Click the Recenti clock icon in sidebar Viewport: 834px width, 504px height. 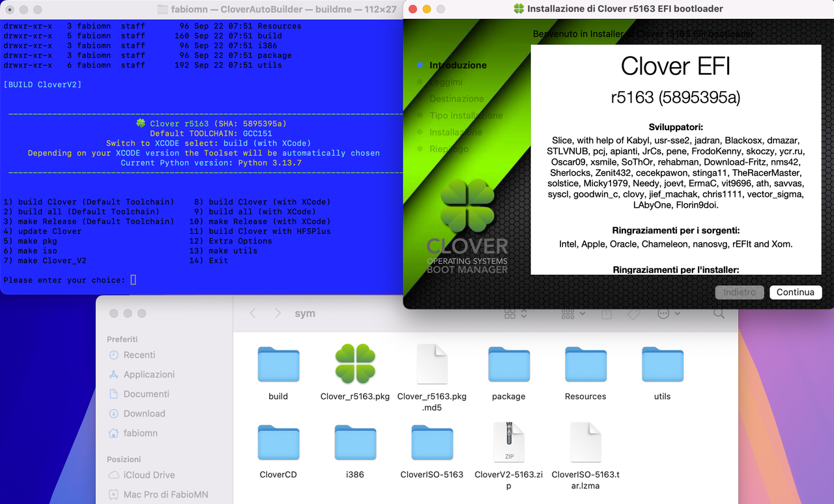114,355
